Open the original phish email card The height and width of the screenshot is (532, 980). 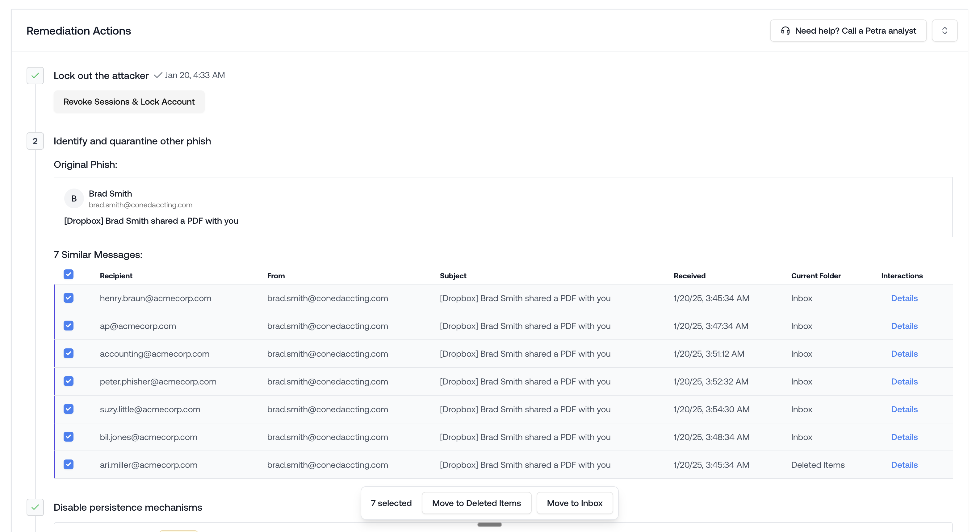click(x=503, y=207)
